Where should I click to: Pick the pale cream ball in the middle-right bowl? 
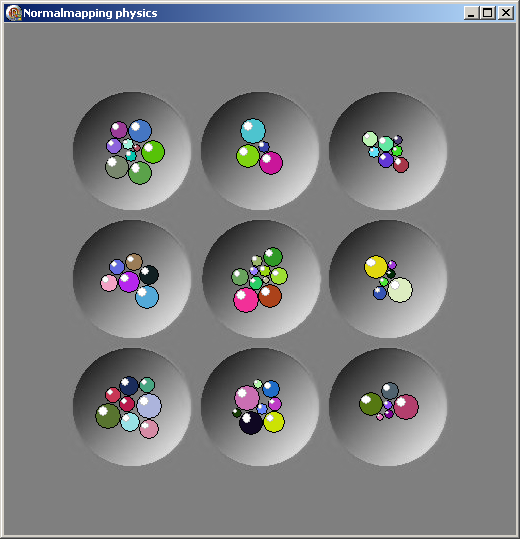[x=400, y=290]
